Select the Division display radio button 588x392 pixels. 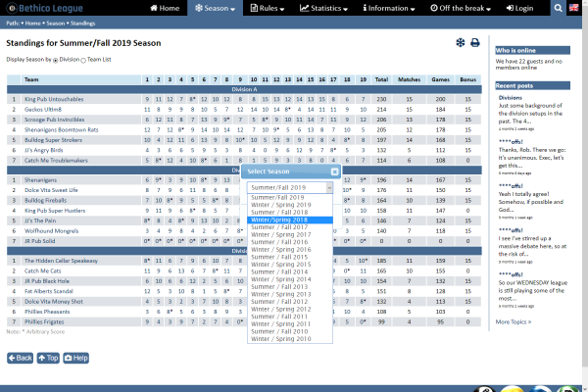(54, 60)
